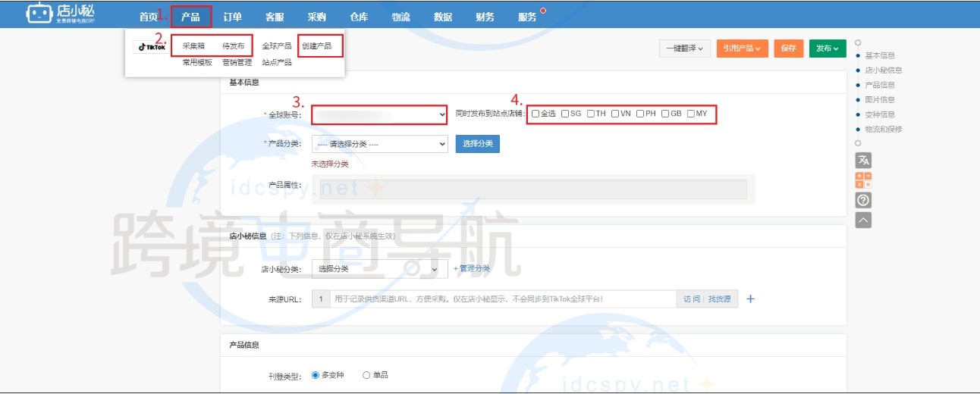Click 访问 next to source URL
Viewport: 980px width, 394px height.
pos(692,299)
